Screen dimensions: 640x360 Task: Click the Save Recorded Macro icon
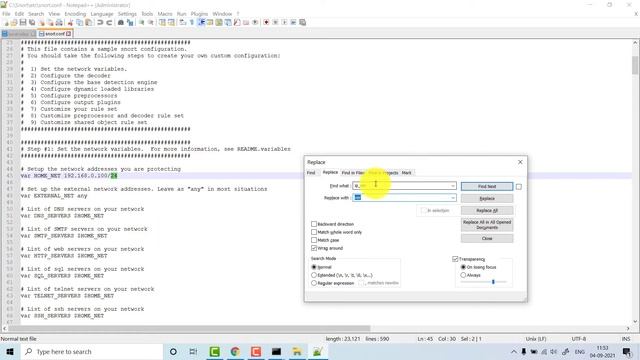click(x=302, y=22)
